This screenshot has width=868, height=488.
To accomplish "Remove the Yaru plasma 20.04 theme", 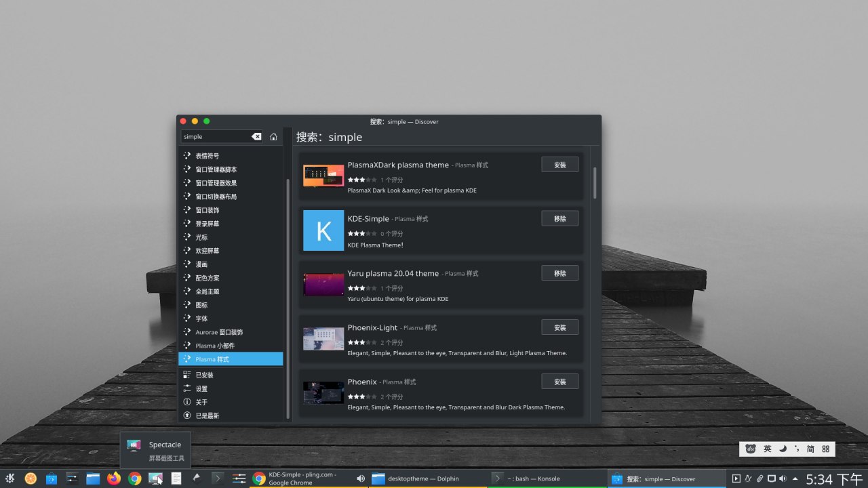I will tap(559, 273).
